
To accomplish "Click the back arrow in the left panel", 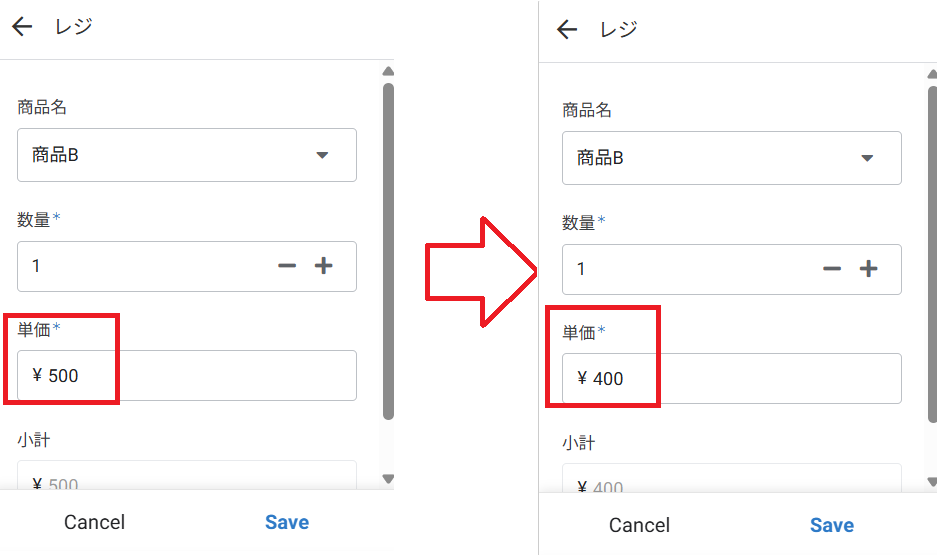I will pos(22,27).
